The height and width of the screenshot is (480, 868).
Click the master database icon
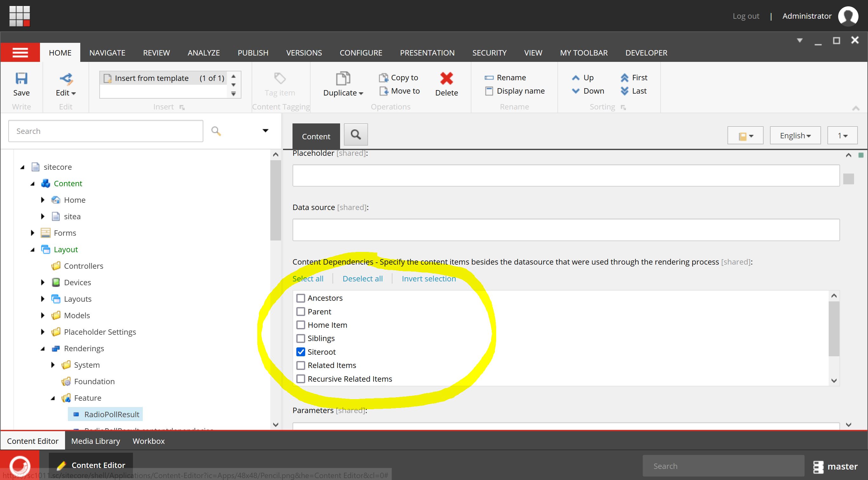point(818,467)
